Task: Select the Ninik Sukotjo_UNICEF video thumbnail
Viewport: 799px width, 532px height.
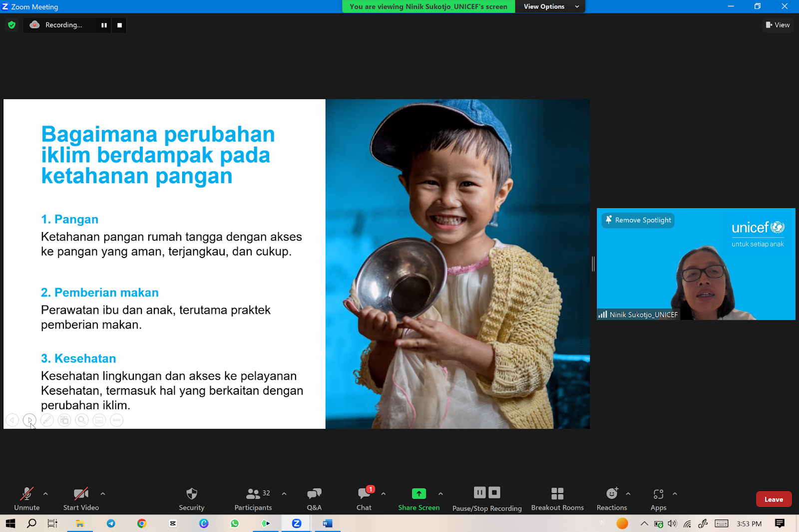Action: tap(696, 264)
